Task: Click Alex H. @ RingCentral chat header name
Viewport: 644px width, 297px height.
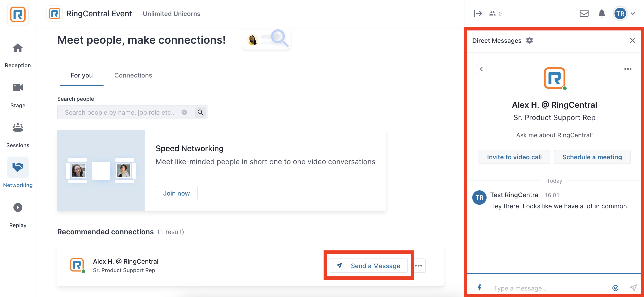Action: (554, 105)
